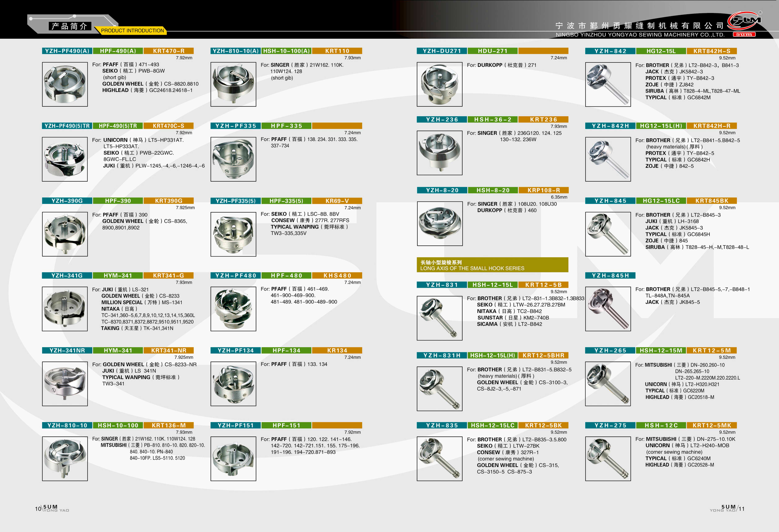The width and height of the screenshot is (779, 532).
Task: Select the KR134 orange code
Action: point(337,350)
